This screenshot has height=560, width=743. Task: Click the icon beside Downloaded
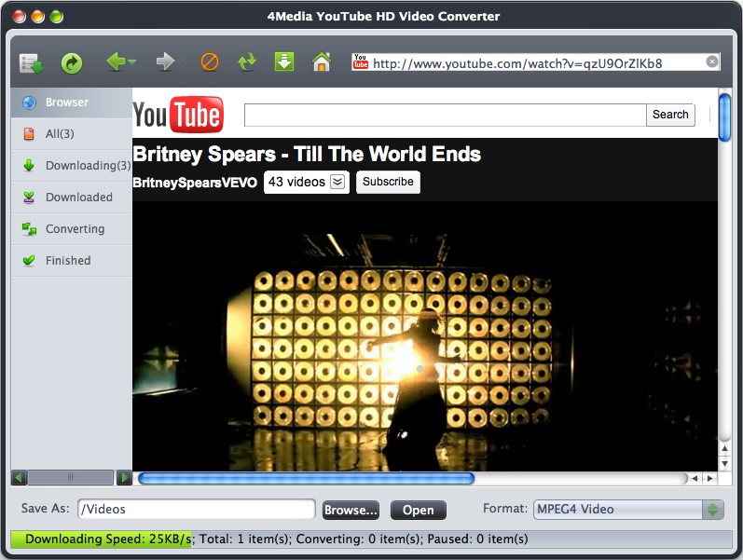(29, 198)
